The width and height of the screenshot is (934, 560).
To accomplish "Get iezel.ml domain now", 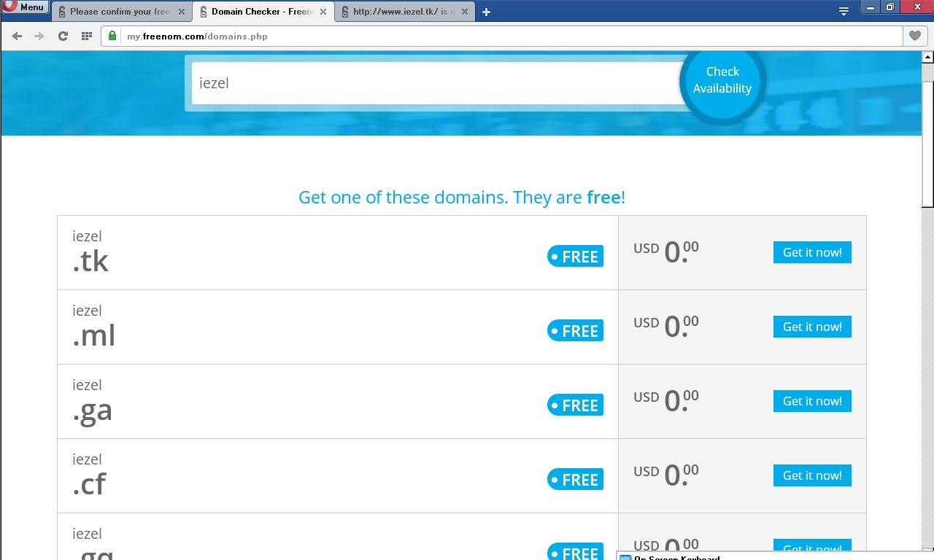I will pyautogui.click(x=812, y=327).
